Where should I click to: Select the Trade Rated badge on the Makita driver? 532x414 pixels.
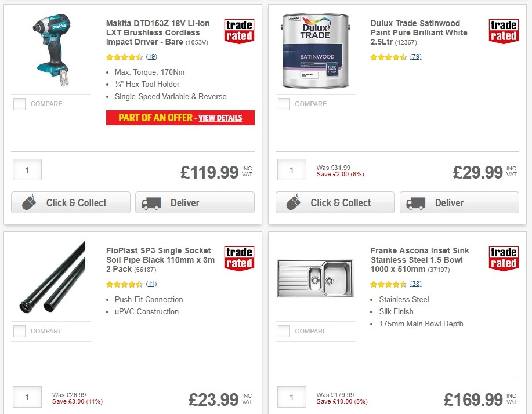(239, 30)
